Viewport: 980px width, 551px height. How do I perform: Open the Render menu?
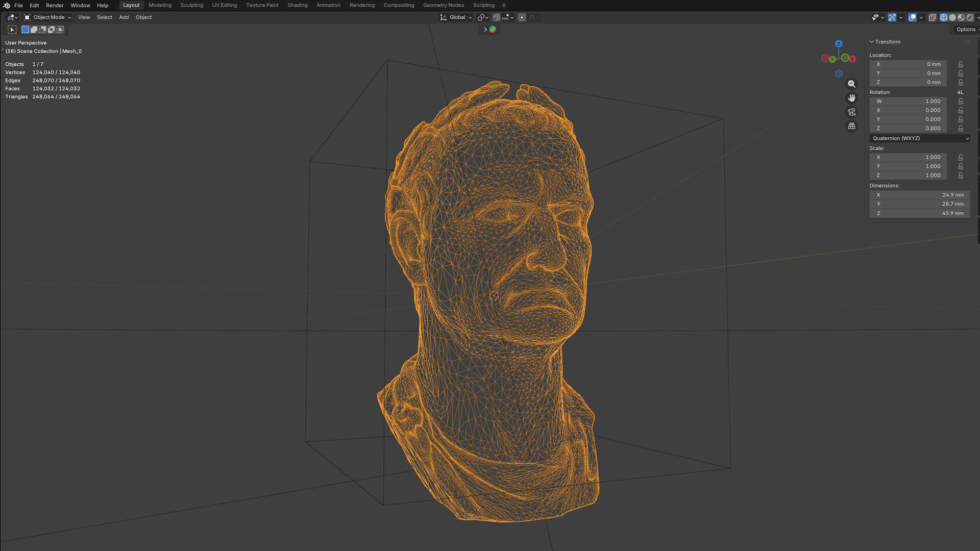(x=55, y=5)
